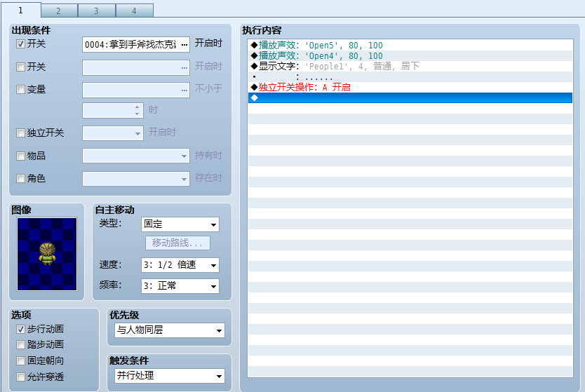Click the variable value number stepper
585x392 pixels.
(x=137, y=110)
